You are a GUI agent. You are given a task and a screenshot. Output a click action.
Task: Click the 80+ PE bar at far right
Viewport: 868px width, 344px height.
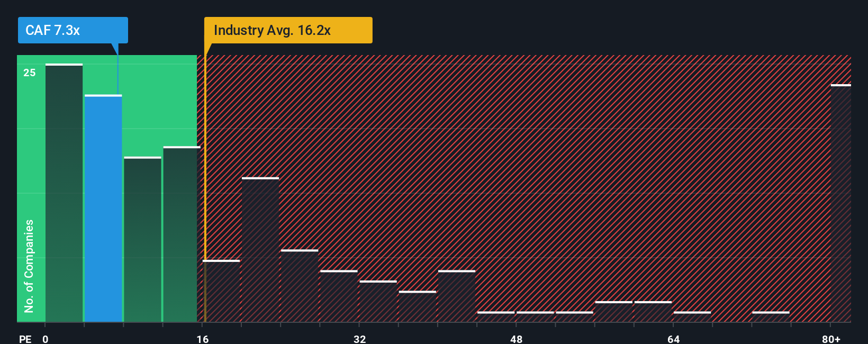841,203
